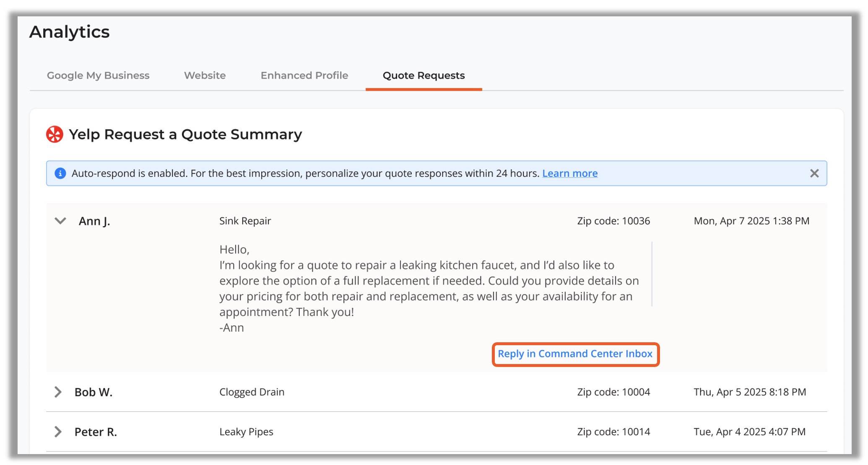Expand the Peter R. quote request
The image size is (868, 465).
58,432
